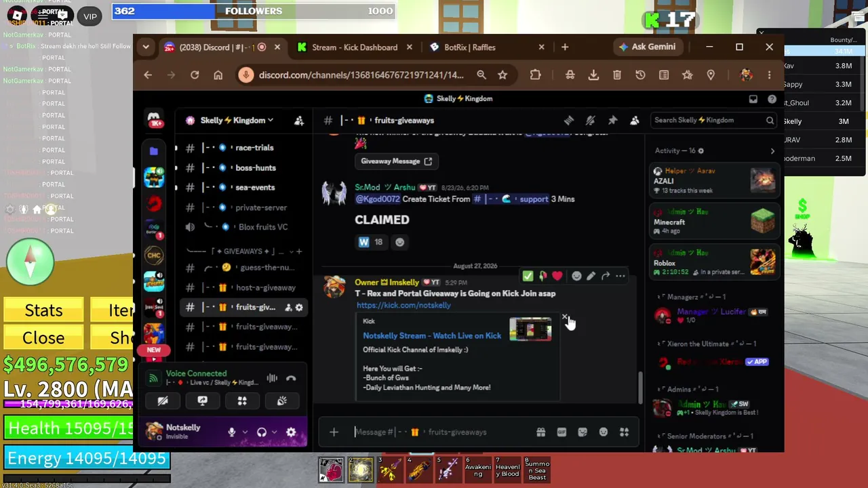The height and width of the screenshot is (488, 868).
Task: Reload the Discord page
Action: click(x=195, y=75)
